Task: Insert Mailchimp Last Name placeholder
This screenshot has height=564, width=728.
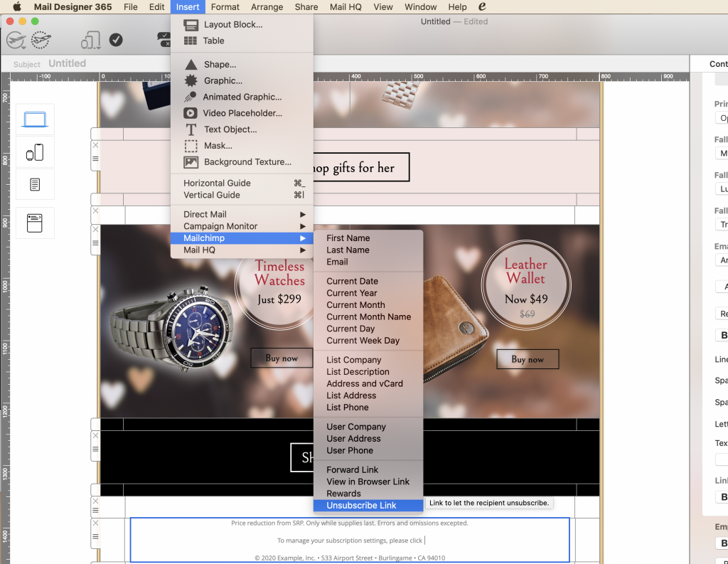Action: tap(368, 250)
